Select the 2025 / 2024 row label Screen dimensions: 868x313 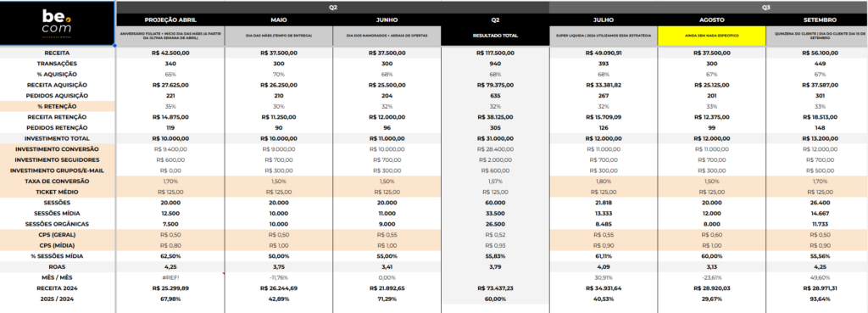click(58, 299)
